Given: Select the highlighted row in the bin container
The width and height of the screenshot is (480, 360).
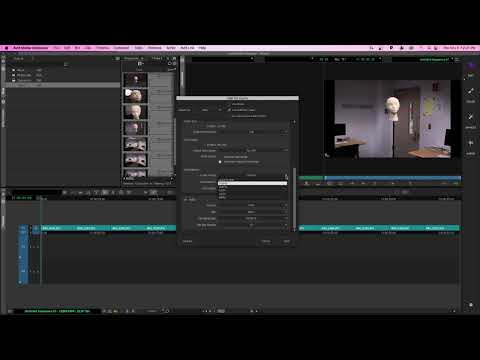Looking at the screenshot, I should click(63, 85).
